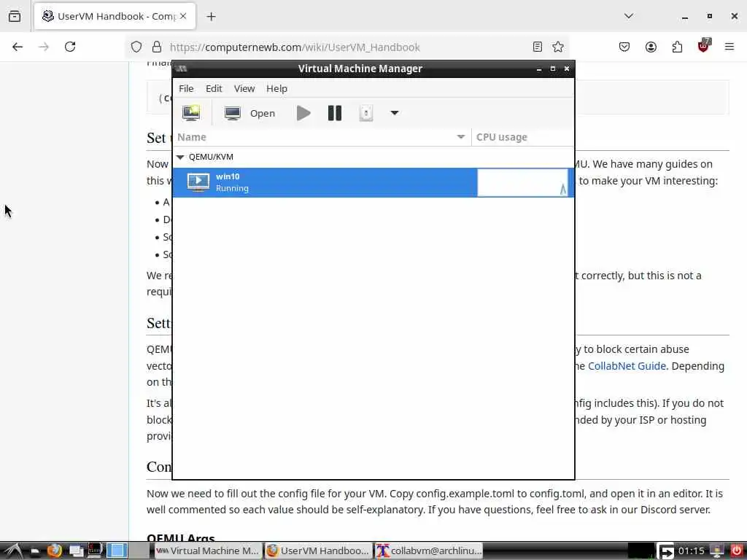This screenshot has width=747, height=560.
Task: Open the File menu in Virtual Machine Manager
Action: pyautogui.click(x=186, y=88)
